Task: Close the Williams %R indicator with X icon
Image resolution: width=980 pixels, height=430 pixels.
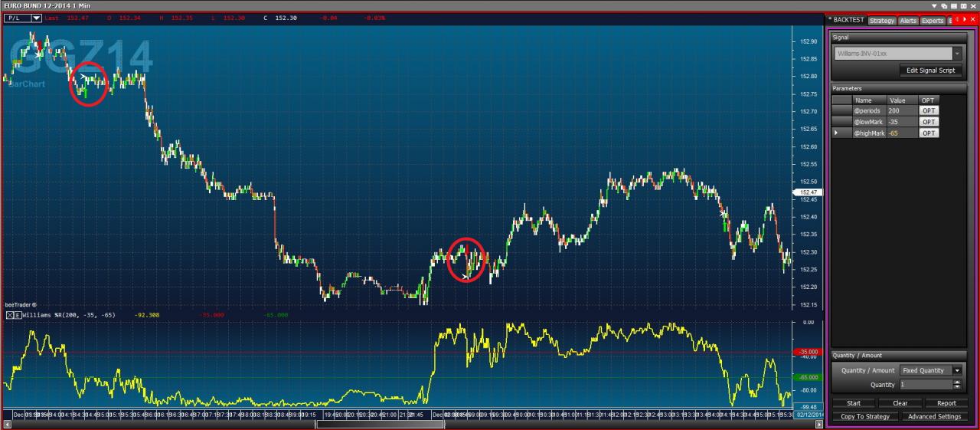Action: (10, 315)
